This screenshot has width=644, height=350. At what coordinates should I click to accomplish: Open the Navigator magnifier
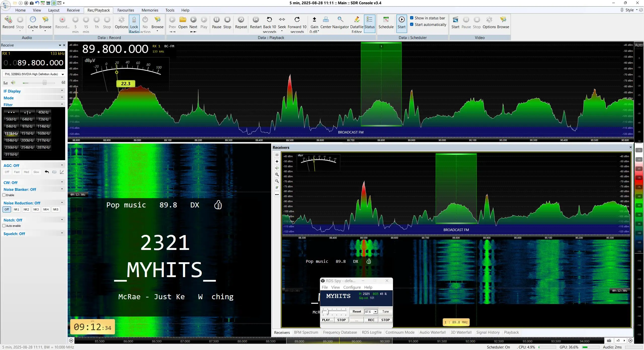340,20
